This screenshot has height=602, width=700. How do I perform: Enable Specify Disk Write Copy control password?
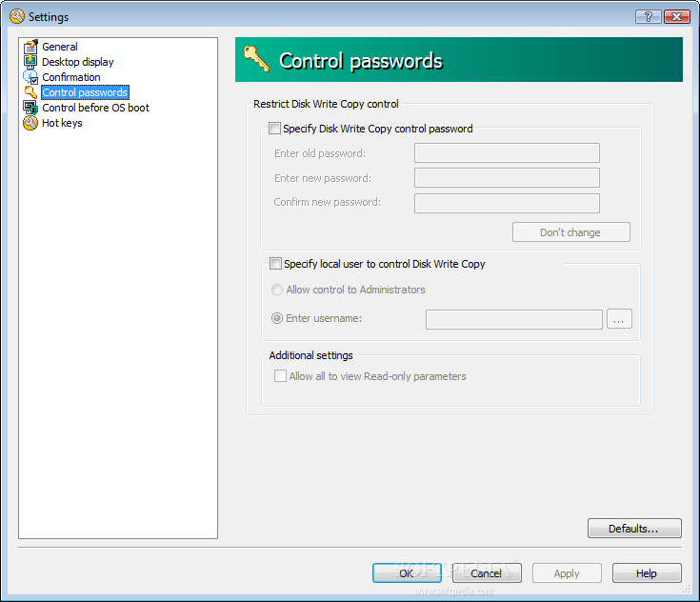274,129
